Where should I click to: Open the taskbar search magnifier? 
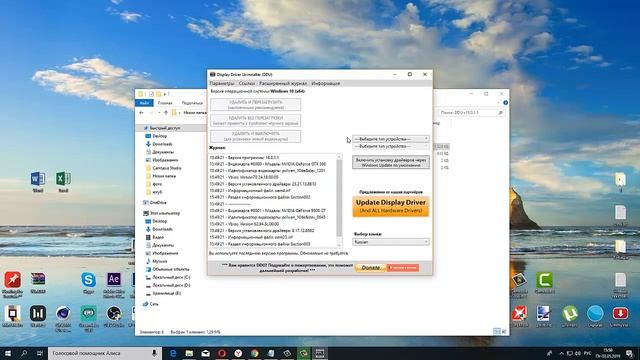coord(24,353)
